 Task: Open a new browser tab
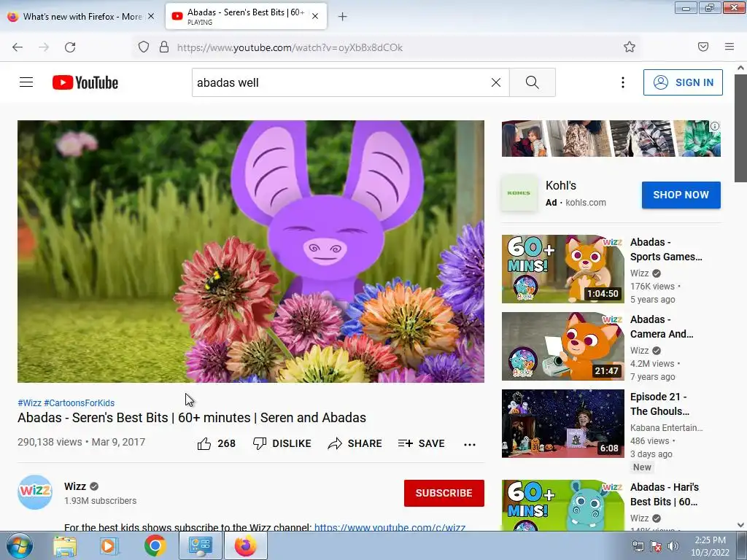pos(343,17)
